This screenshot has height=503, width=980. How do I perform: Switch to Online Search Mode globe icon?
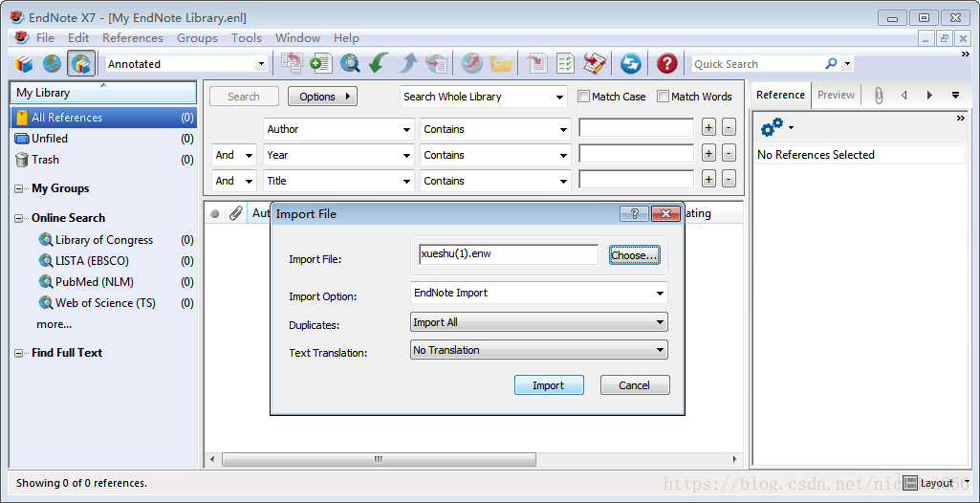52,64
